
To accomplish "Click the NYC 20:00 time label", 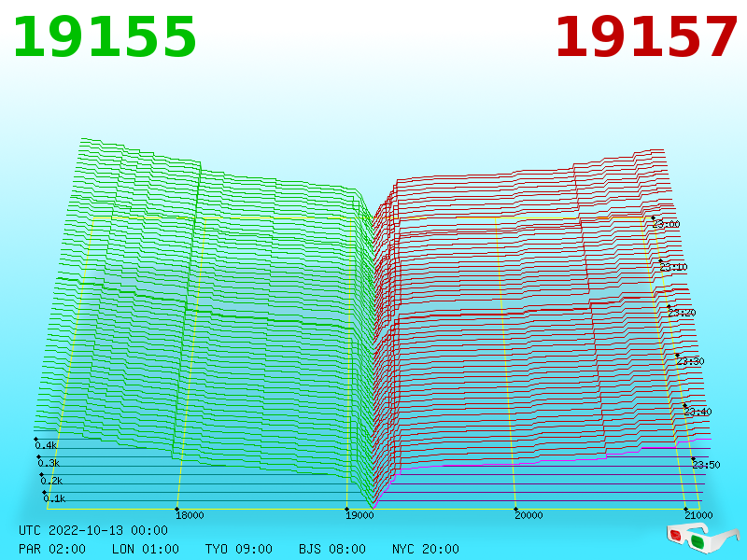I will point(426,549).
